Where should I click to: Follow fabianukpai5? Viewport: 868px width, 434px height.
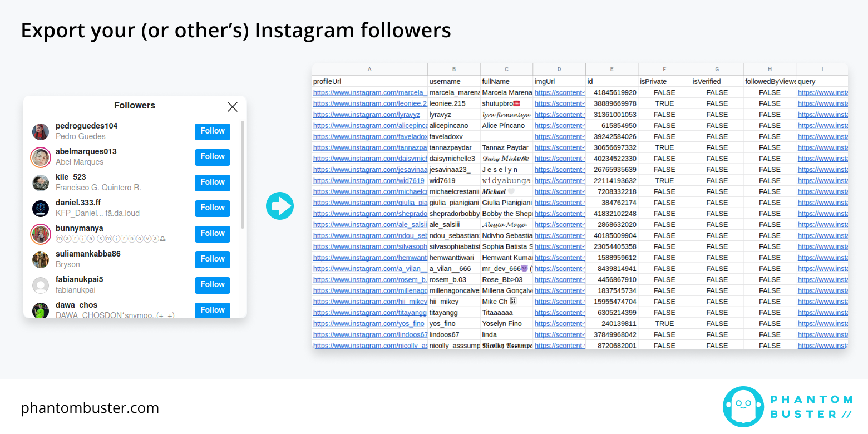click(x=213, y=285)
